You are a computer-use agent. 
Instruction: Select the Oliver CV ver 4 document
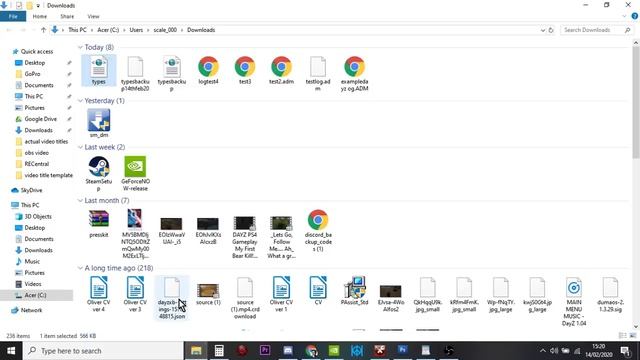[x=99, y=294]
